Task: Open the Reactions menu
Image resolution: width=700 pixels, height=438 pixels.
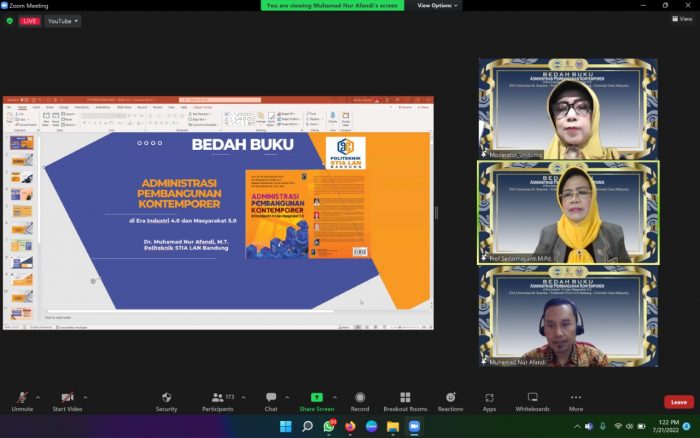Action: pyautogui.click(x=450, y=398)
